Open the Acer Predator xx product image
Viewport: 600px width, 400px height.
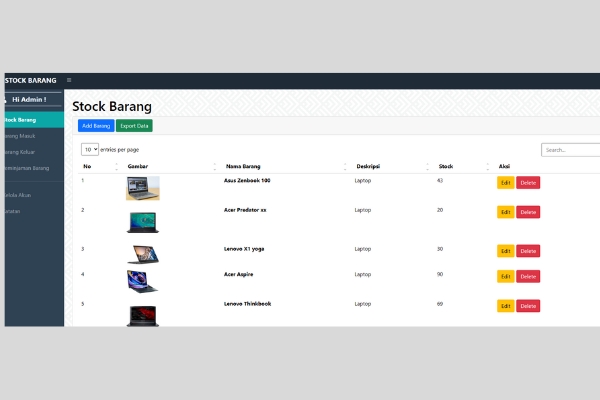(143, 222)
